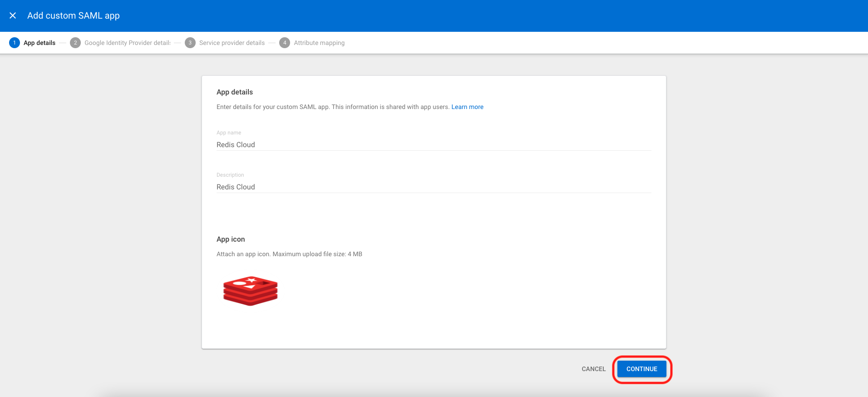The height and width of the screenshot is (397, 868).
Task: Select the step 4 number circle
Action: click(x=285, y=43)
